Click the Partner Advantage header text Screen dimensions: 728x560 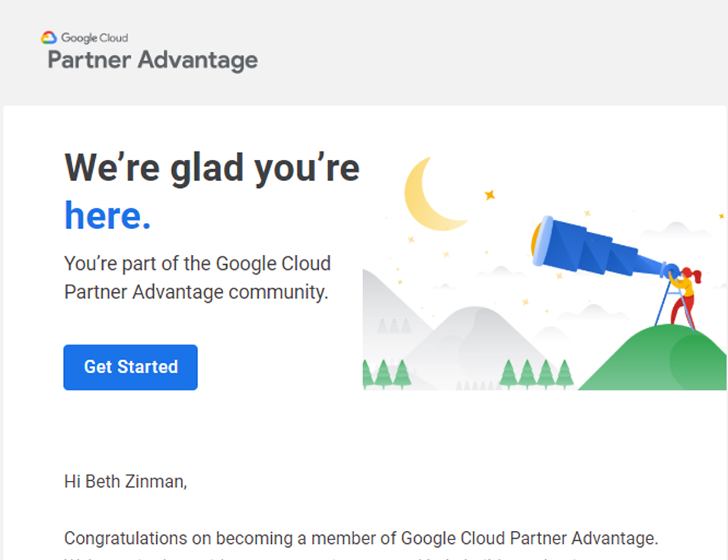pos(152,60)
